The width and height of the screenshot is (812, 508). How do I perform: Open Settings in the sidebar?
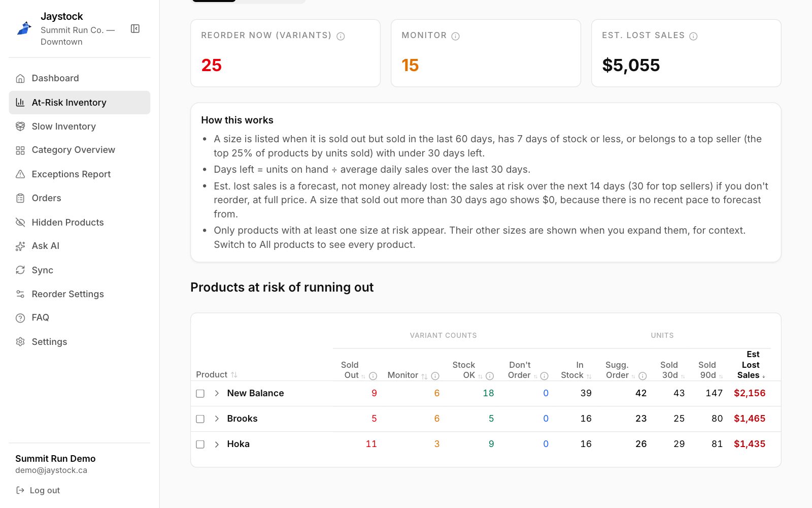click(x=80, y=342)
